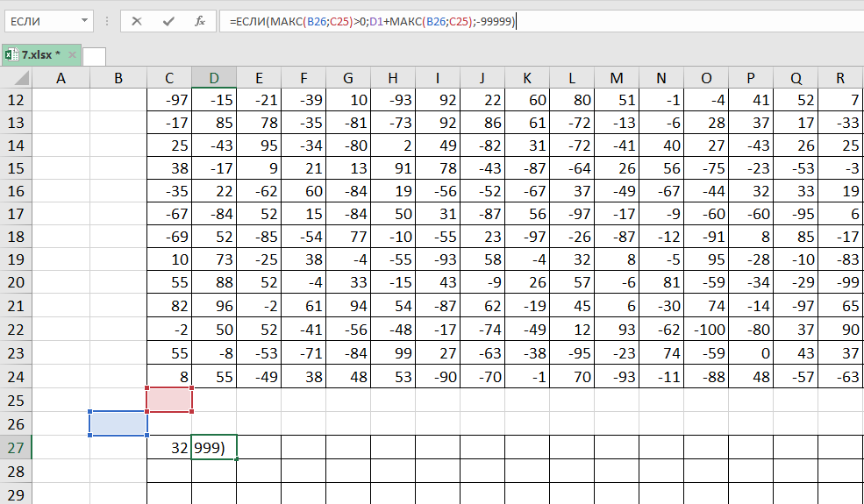Select column D header
Viewport: 864px width, 504px height.
point(214,79)
